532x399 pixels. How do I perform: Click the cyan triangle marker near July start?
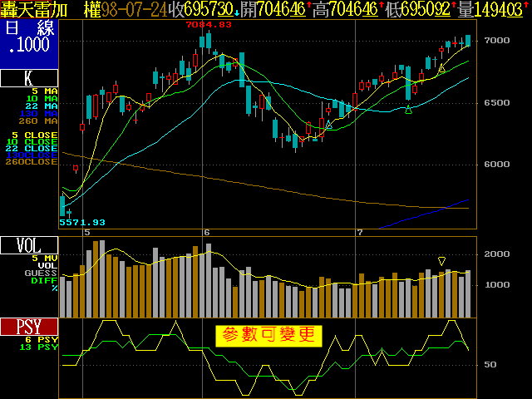point(329,126)
